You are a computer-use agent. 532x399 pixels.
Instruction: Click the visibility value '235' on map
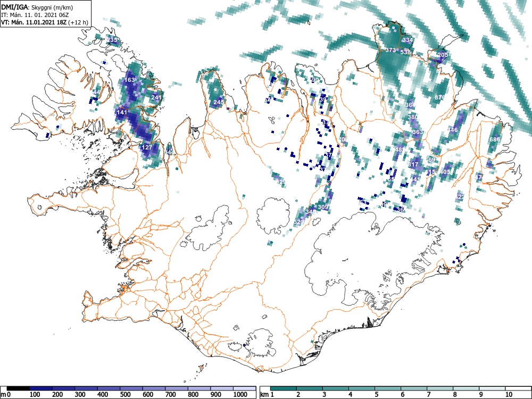tap(112, 40)
